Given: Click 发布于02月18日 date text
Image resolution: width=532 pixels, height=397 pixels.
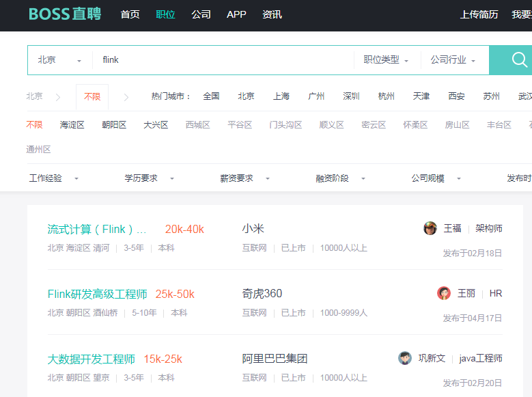Looking at the screenshot, I should 473,254.
